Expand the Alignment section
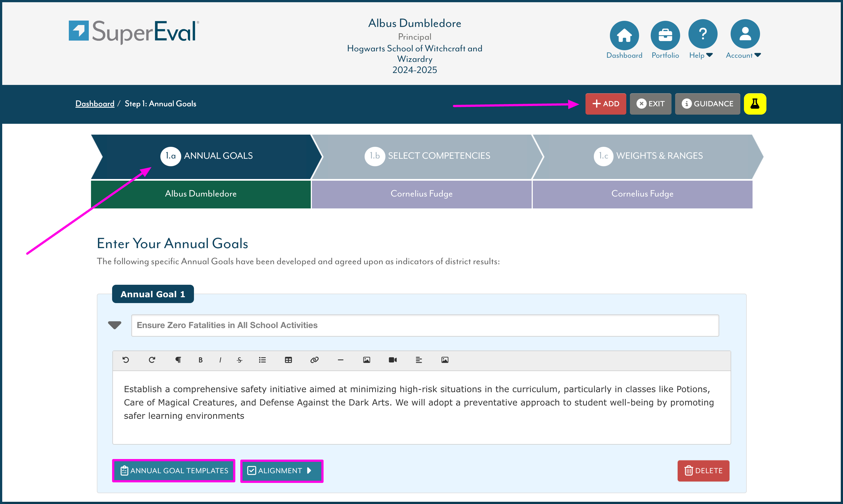The image size is (843, 504). (x=282, y=471)
